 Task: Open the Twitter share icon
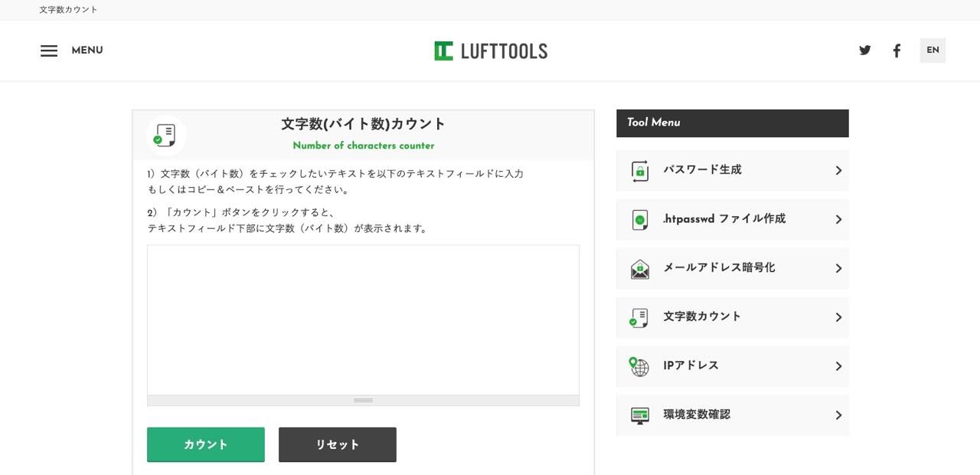864,51
